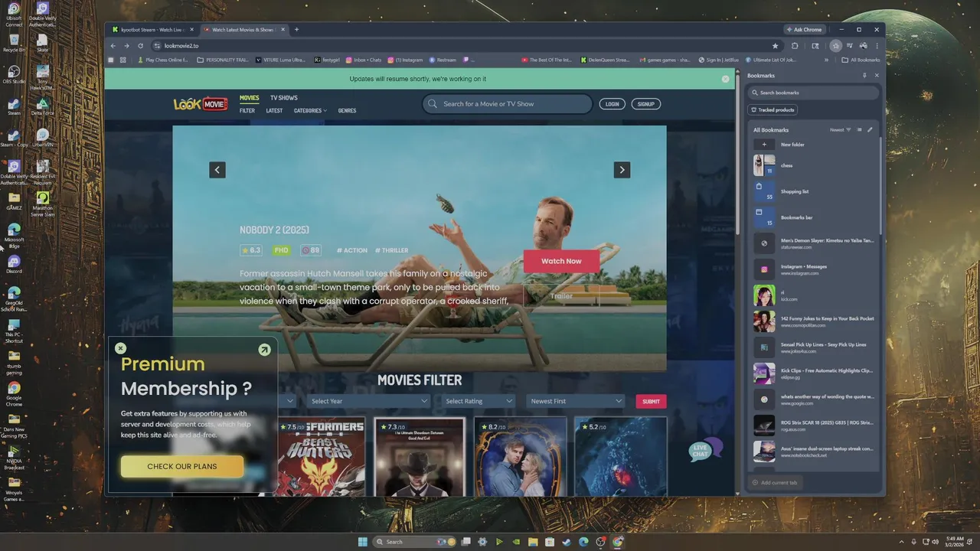This screenshot has height=551, width=980.
Task: Close the green updates notice banner
Action: (x=725, y=79)
